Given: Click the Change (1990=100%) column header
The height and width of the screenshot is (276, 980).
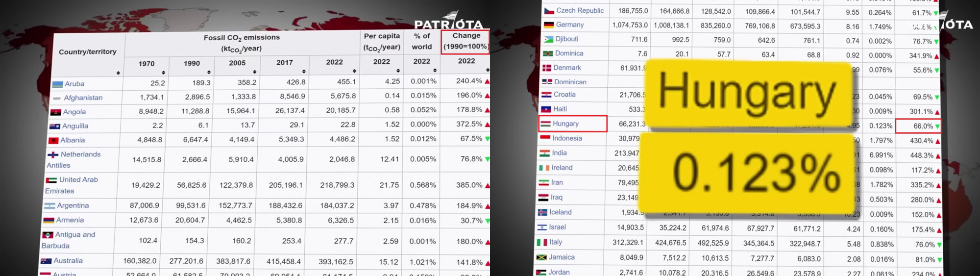Looking at the screenshot, I should 465,42.
